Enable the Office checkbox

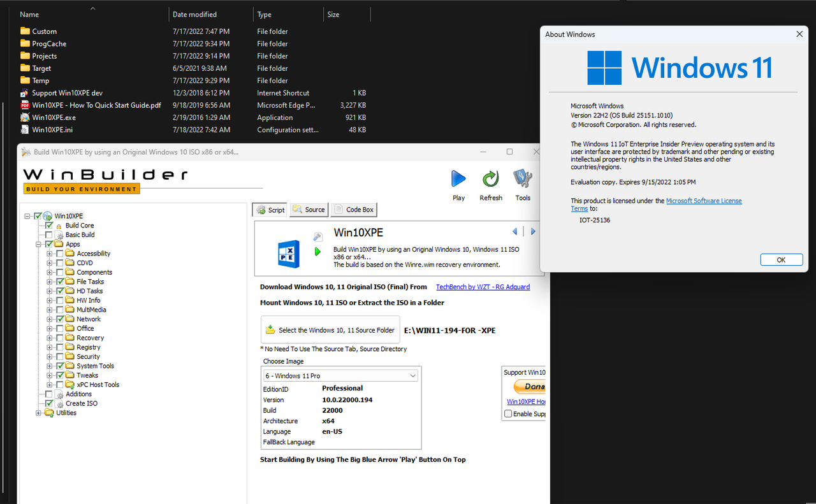[60, 329]
